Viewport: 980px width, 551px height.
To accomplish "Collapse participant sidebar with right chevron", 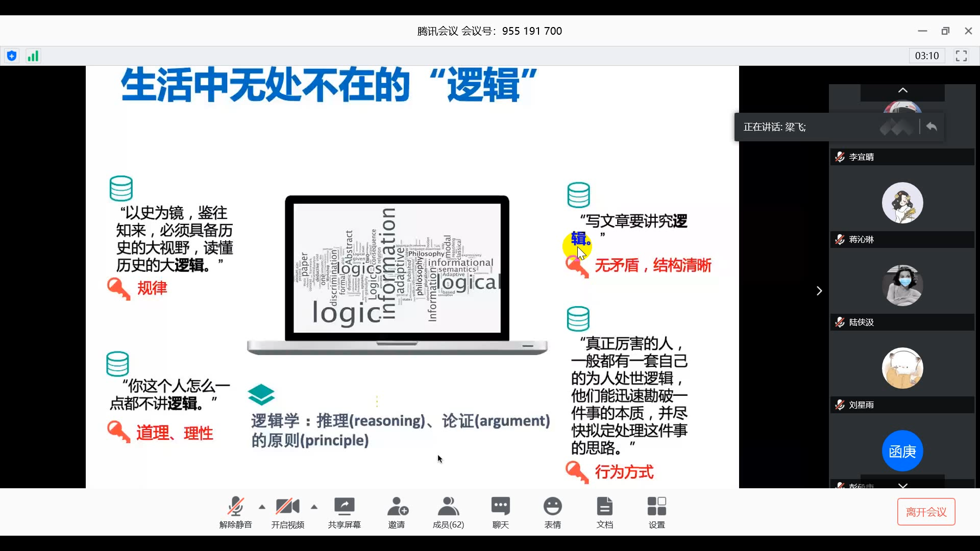I will pyautogui.click(x=819, y=291).
